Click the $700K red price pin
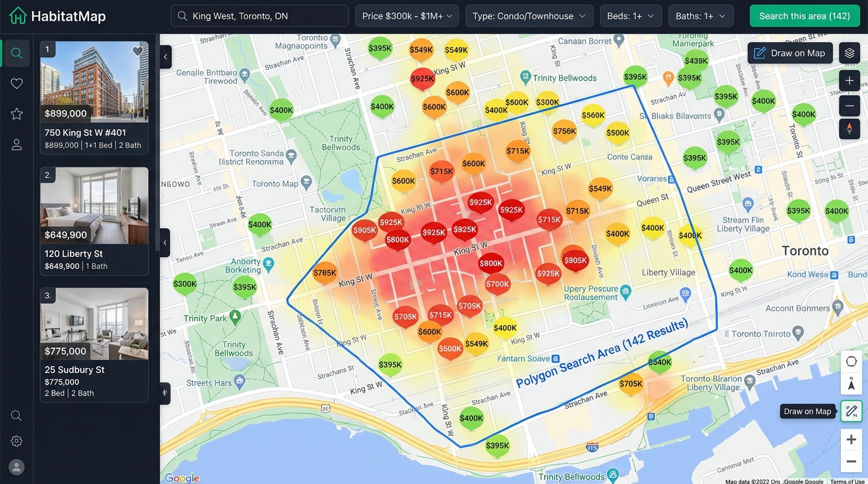Viewport: 868px width, 484px height. tap(497, 285)
